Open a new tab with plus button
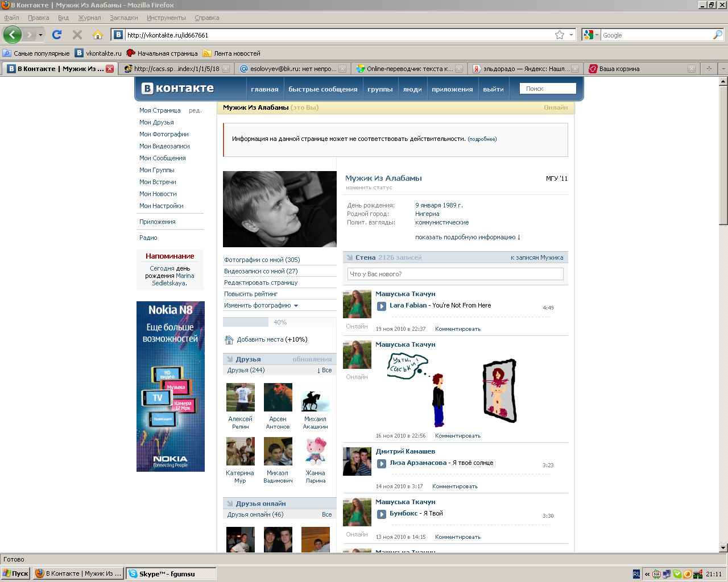The width and height of the screenshot is (728, 582). (x=709, y=69)
